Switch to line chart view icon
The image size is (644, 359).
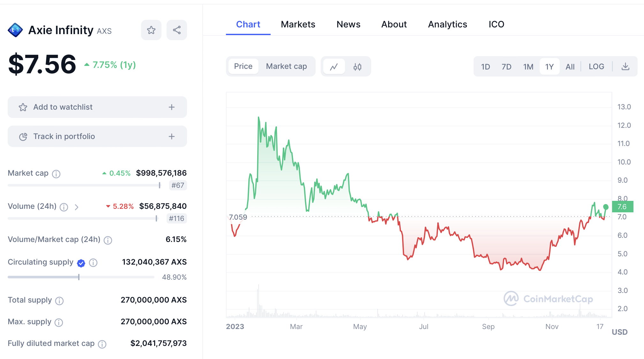334,67
